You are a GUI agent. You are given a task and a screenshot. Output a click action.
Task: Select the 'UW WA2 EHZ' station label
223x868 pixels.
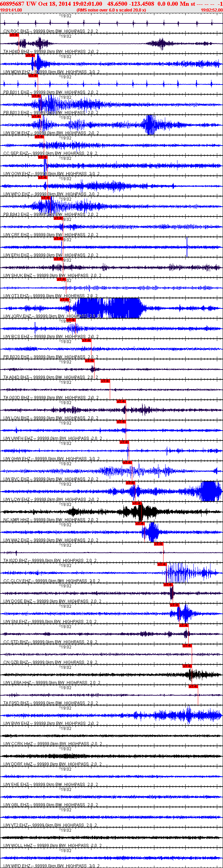coord(16,540)
